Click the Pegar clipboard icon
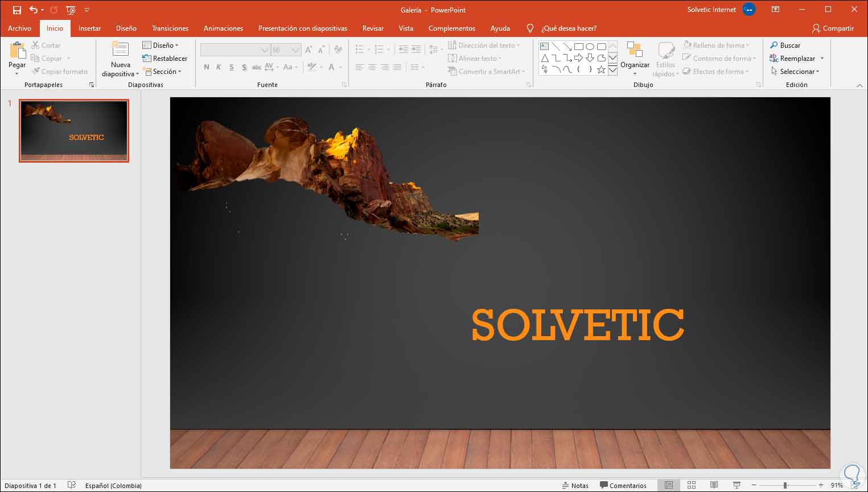 [17, 52]
